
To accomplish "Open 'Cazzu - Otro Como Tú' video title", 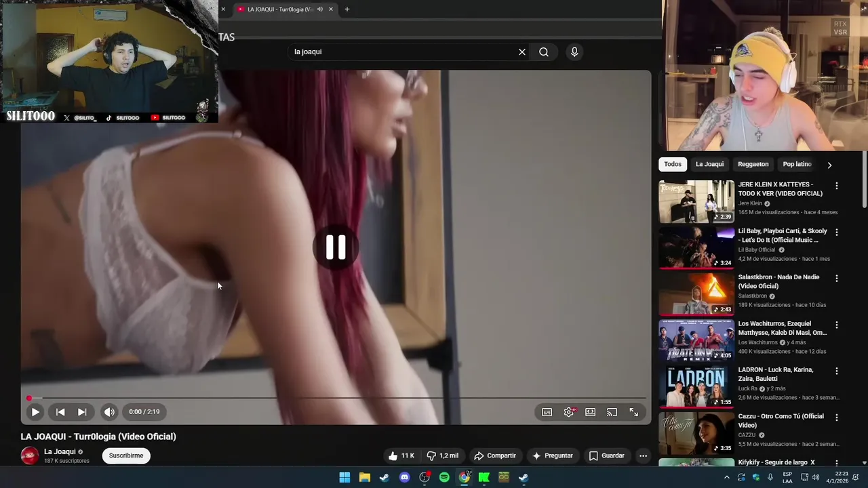I will (781, 421).
